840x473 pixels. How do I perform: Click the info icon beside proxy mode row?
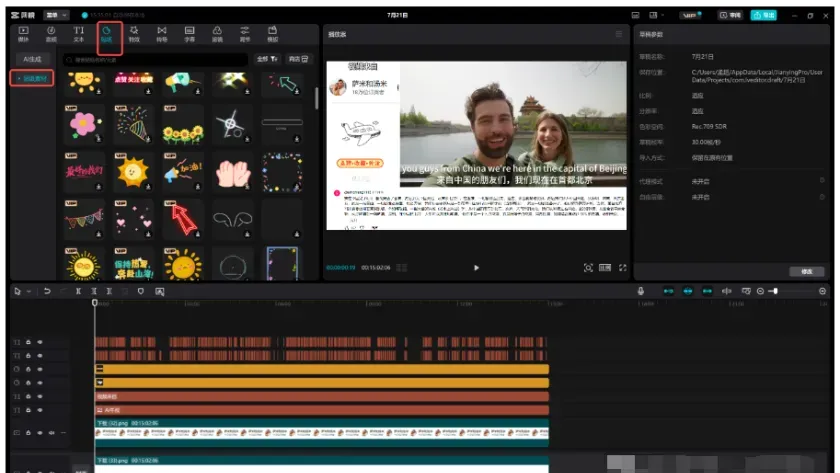tap(822, 181)
